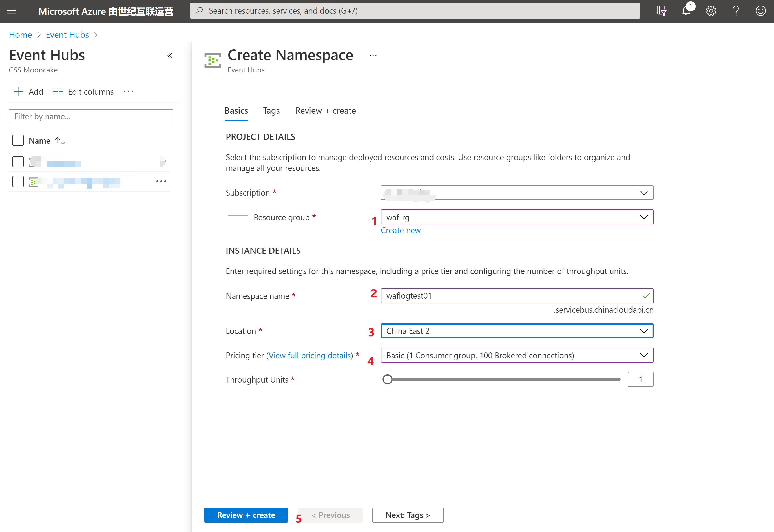Viewport: 774px width, 532px height.
Task: Click the Event Hubs namespace icon in header
Action: (x=213, y=60)
